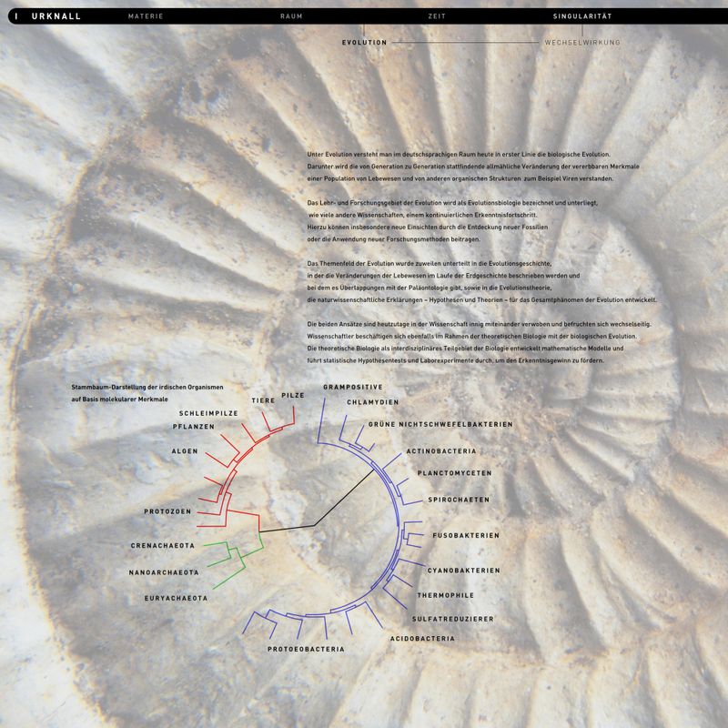Open the WECHSELWIRKUNG sub-navigation item
This screenshot has width=728, height=728.
coord(582,42)
